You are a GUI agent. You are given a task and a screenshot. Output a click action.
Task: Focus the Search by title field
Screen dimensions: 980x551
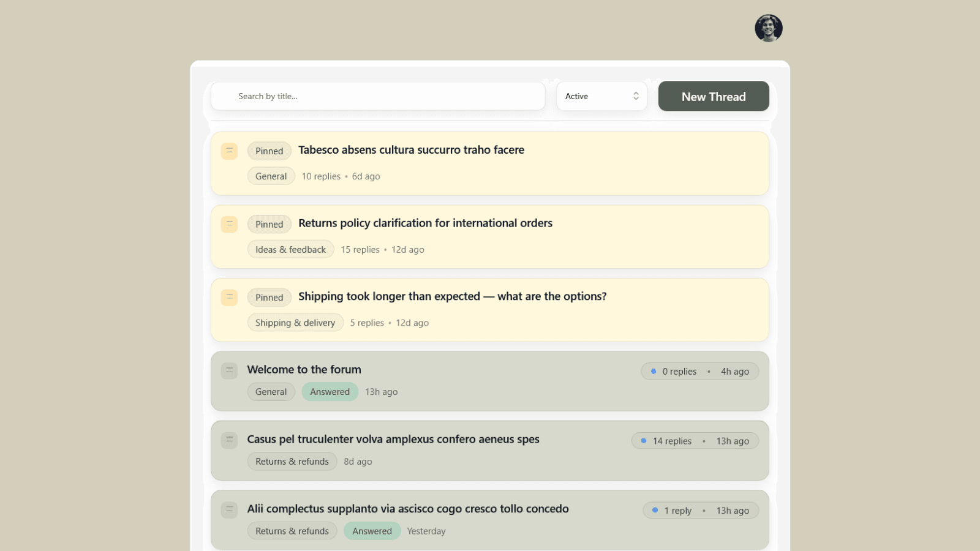(378, 96)
